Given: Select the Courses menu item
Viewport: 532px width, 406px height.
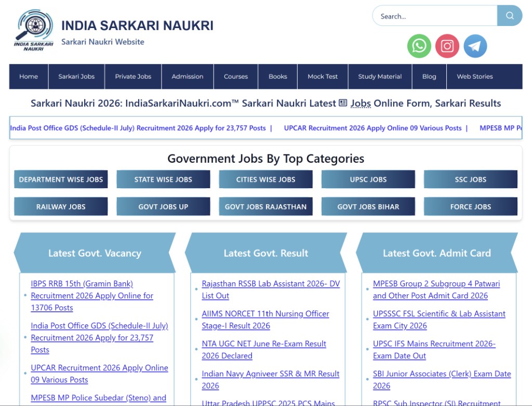Looking at the screenshot, I should (x=236, y=76).
